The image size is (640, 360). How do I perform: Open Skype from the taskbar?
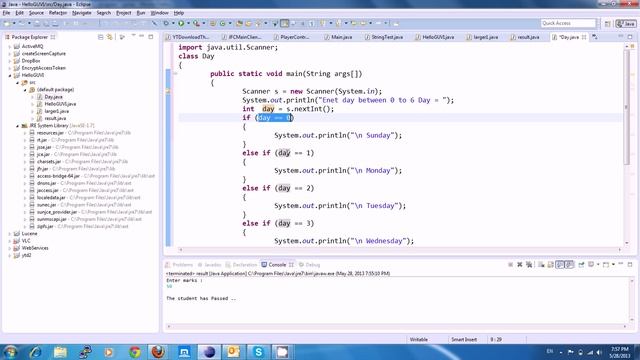pos(258,351)
